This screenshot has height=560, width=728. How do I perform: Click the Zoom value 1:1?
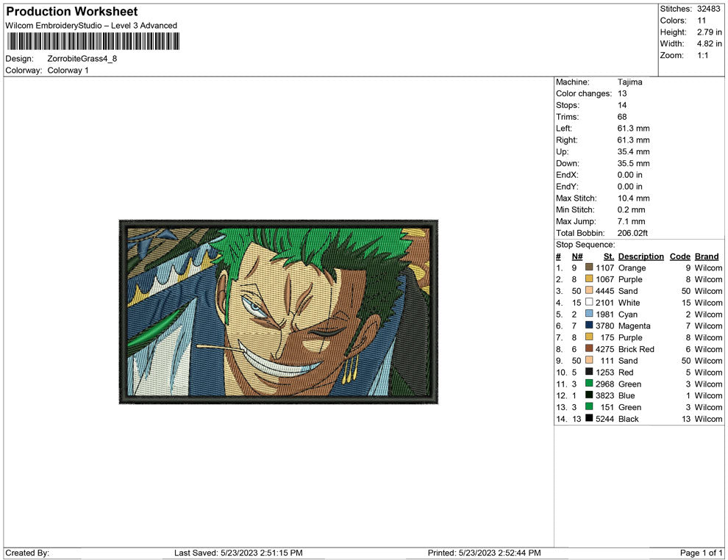pyautogui.click(x=703, y=55)
